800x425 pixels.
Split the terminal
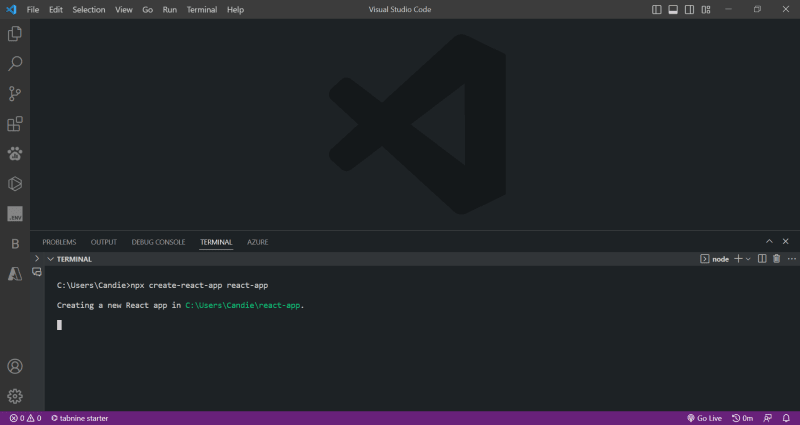coord(762,259)
